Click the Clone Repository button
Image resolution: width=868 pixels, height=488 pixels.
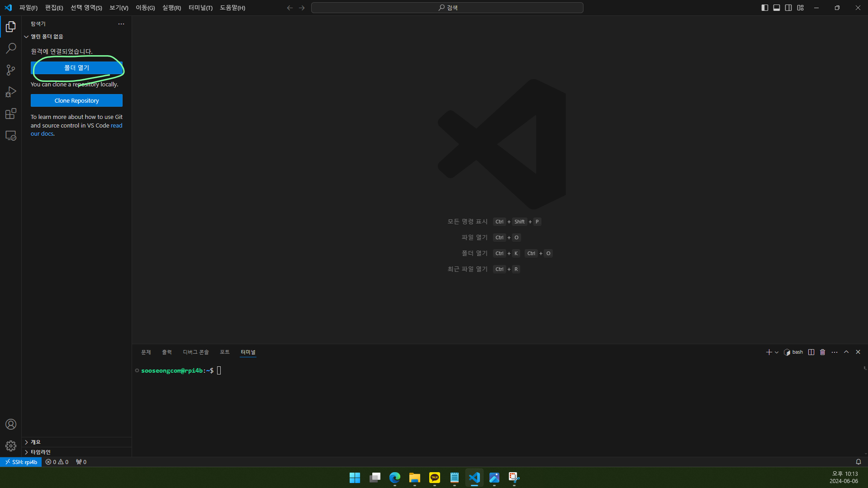click(76, 100)
